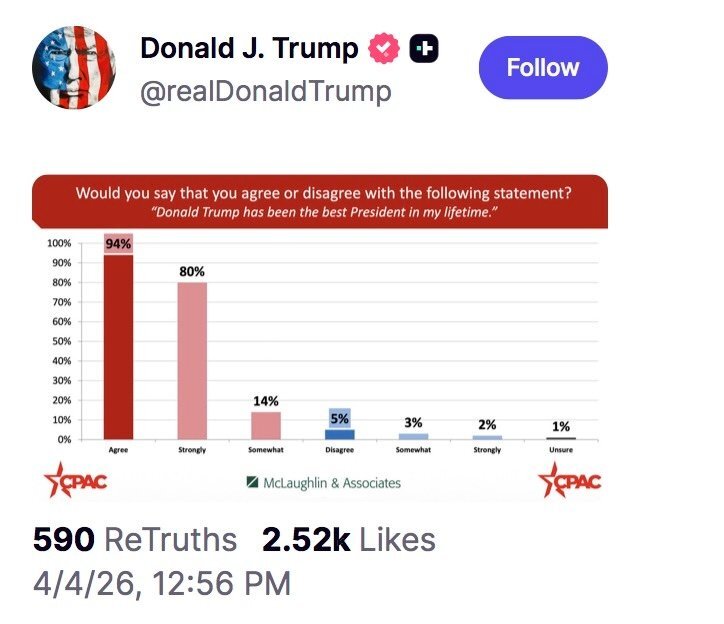The image size is (724, 624).
Task: Click the dark red 94% Agree bar
Action: 119,345
